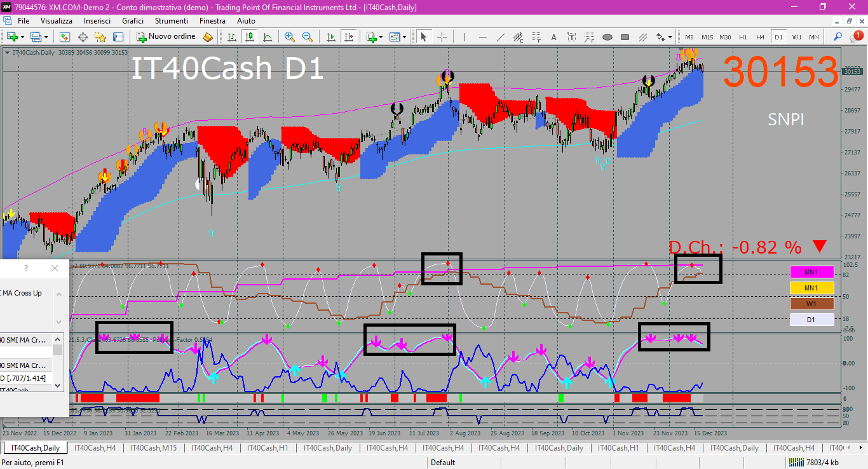Set timeframe to W1 in toolbar

(796, 37)
